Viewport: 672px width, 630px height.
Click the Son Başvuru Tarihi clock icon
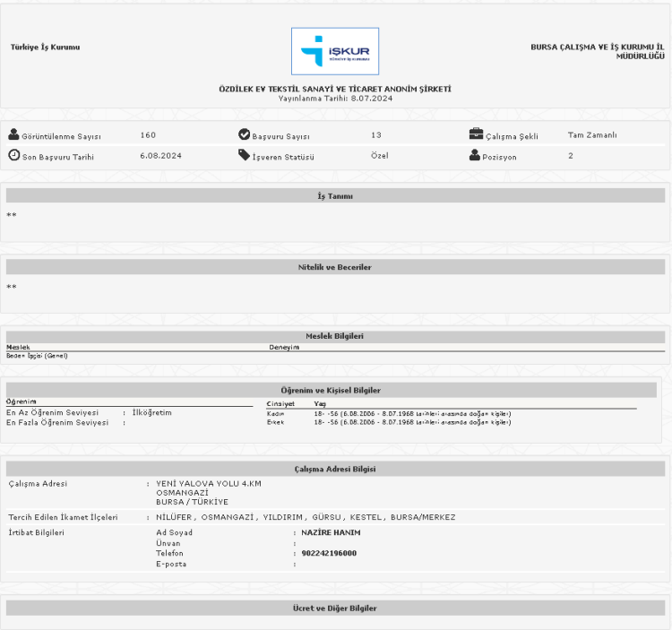coord(13,156)
